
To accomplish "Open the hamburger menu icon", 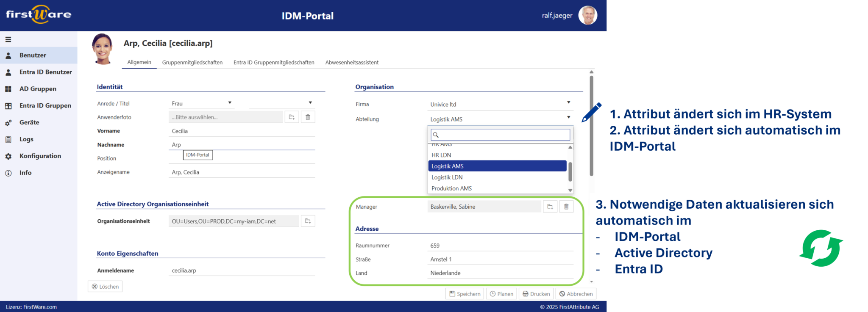I will (x=8, y=39).
